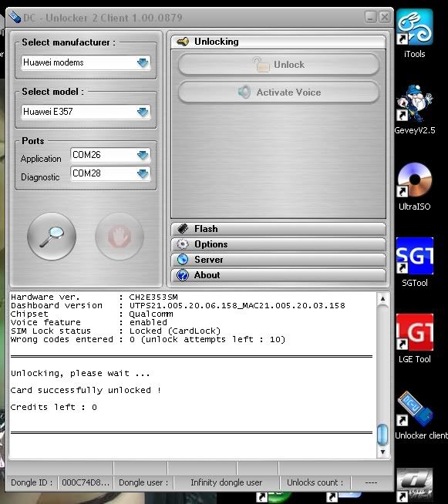Click the chip icon beside Flash
This screenshot has width=448, height=504.
pos(183,229)
